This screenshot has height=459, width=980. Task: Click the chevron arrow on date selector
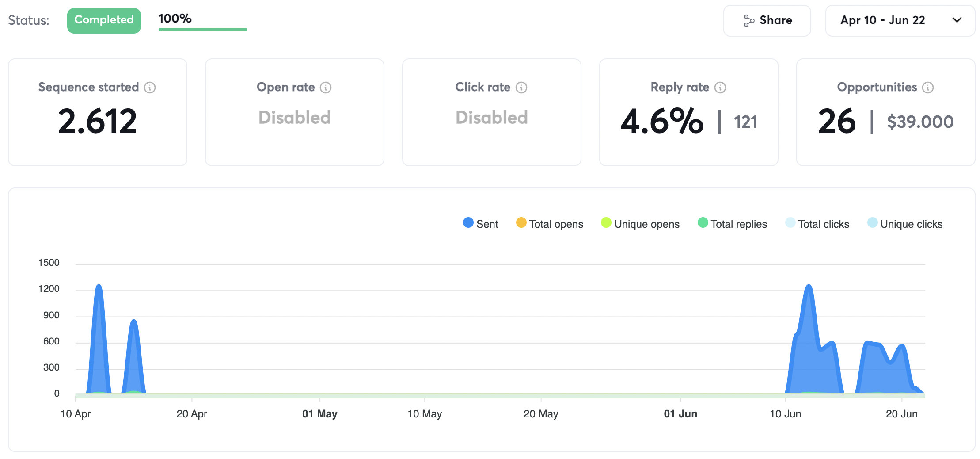click(957, 20)
